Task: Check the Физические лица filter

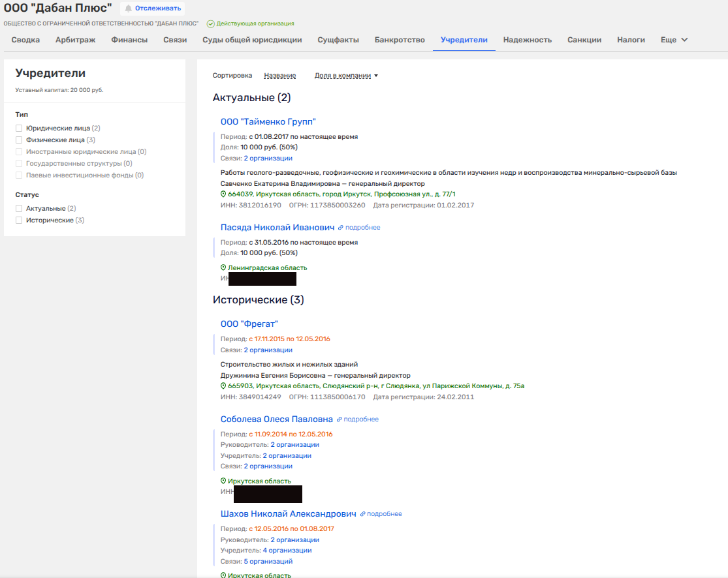Action: (x=20, y=140)
